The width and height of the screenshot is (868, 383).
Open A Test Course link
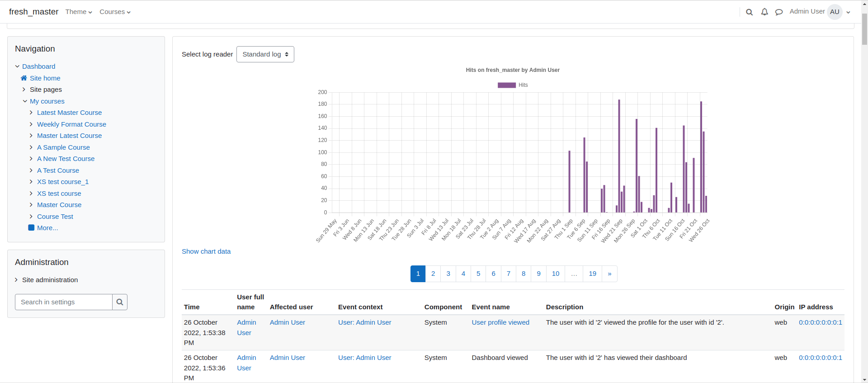58,170
